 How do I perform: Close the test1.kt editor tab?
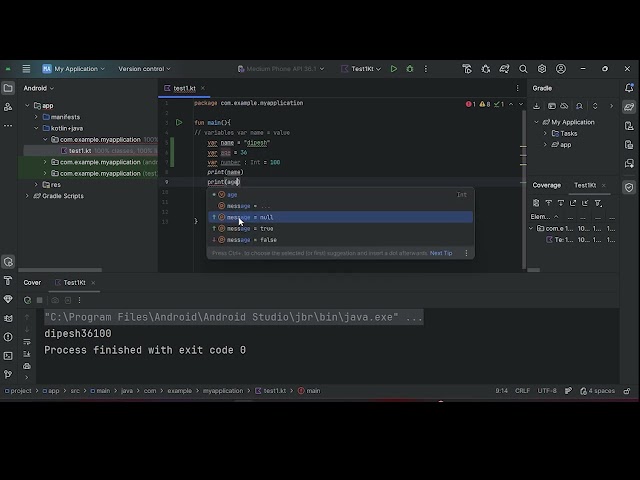[203, 88]
